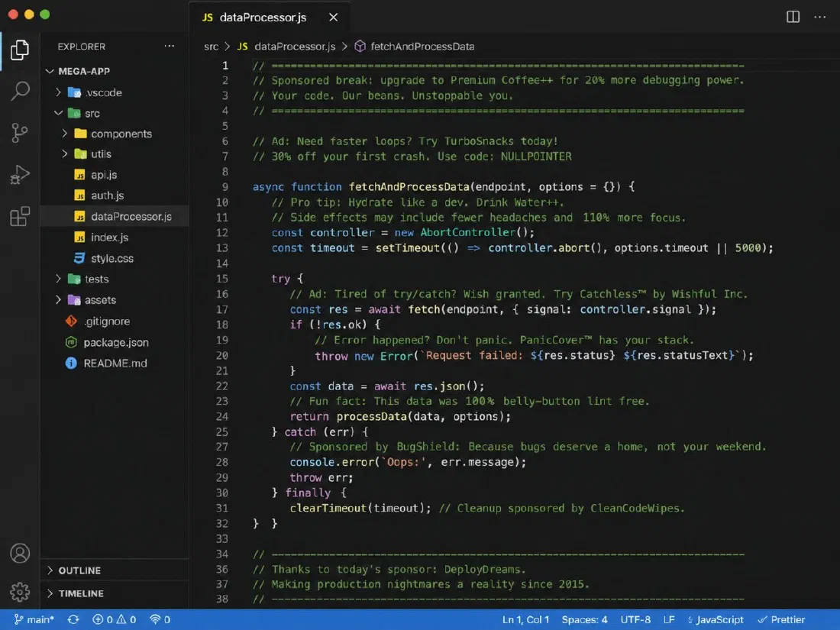The height and width of the screenshot is (630, 840).
Task: Open auth.js in the explorer
Action: [x=115, y=195]
